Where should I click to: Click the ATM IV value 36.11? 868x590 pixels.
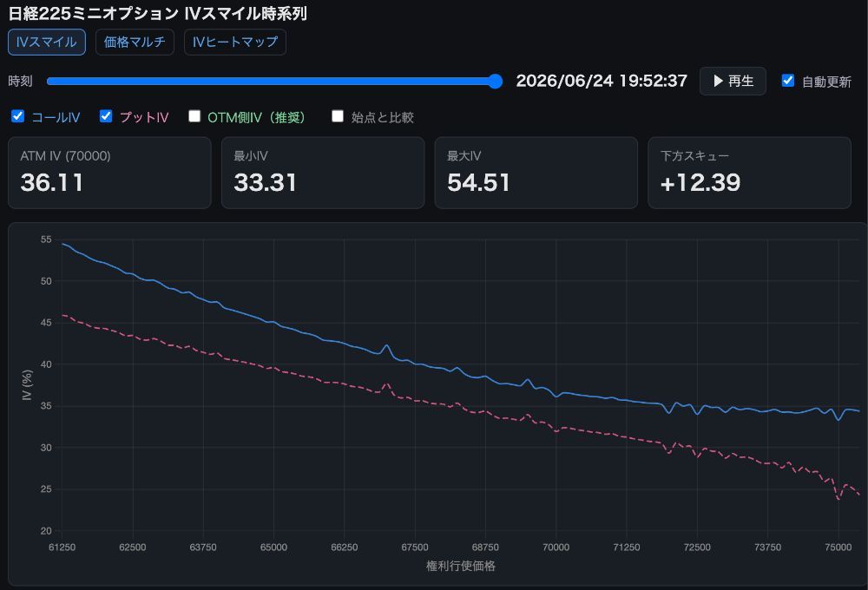tap(52, 183)
